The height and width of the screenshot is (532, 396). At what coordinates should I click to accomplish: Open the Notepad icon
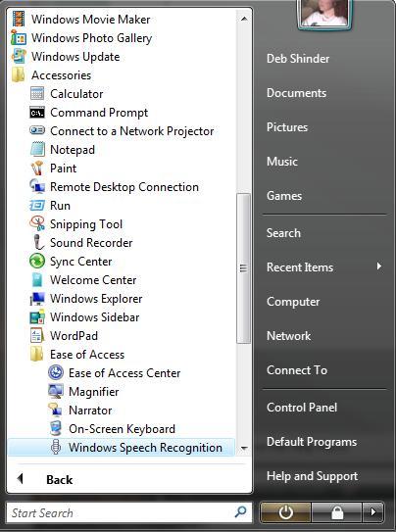point(37,149)
